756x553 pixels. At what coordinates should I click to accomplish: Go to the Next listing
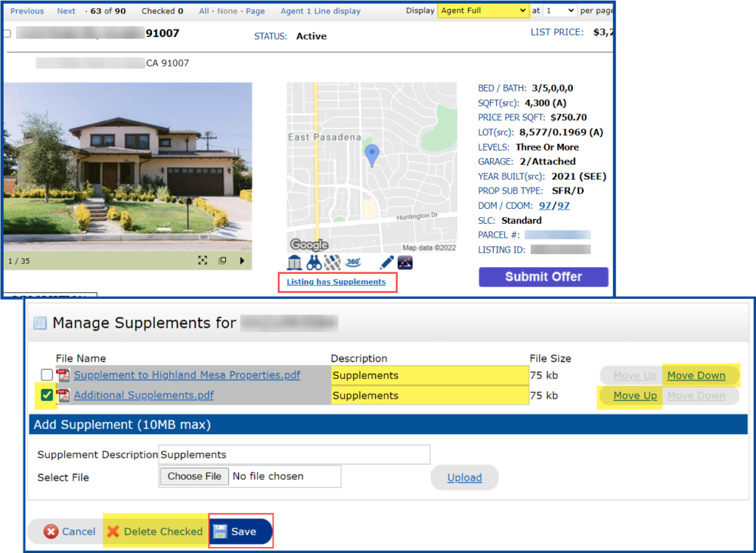(x=66, y=11)
